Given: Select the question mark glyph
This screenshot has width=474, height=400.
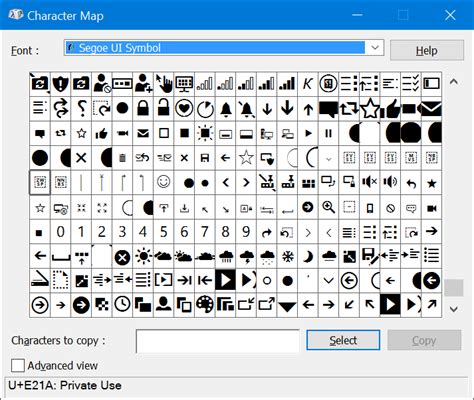Looking at the screenshot, I should coord(81,109).
